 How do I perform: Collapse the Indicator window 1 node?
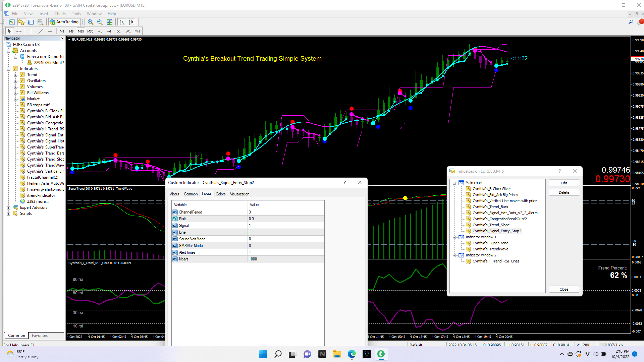pos(454,237)
